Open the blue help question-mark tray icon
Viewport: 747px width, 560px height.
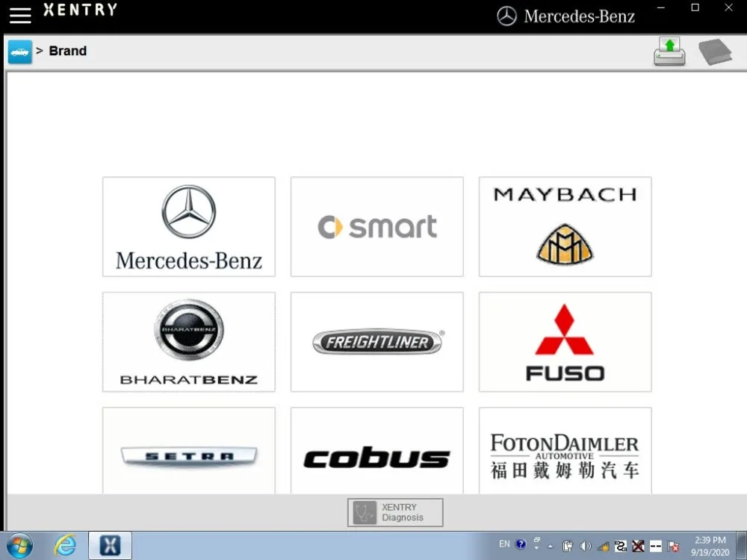(x=521, y=544)
